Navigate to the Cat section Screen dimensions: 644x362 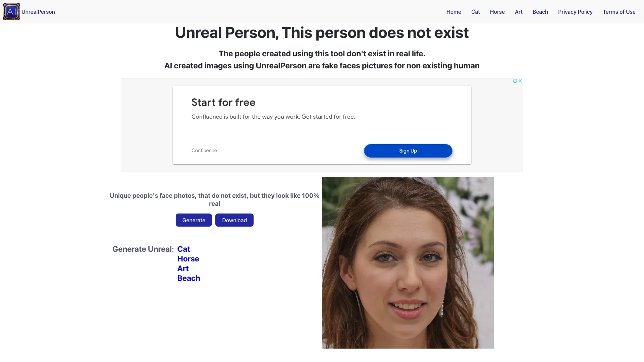click(476, 12)
